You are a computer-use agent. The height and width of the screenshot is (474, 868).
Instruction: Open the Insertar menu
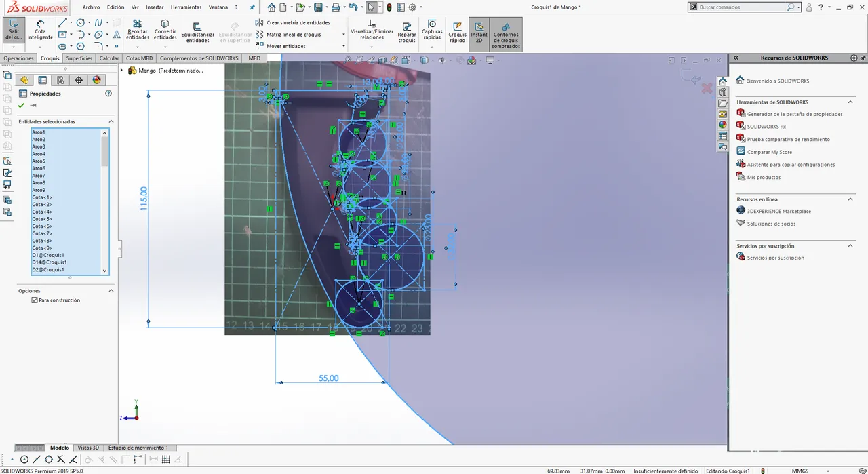tap(155, 7)
